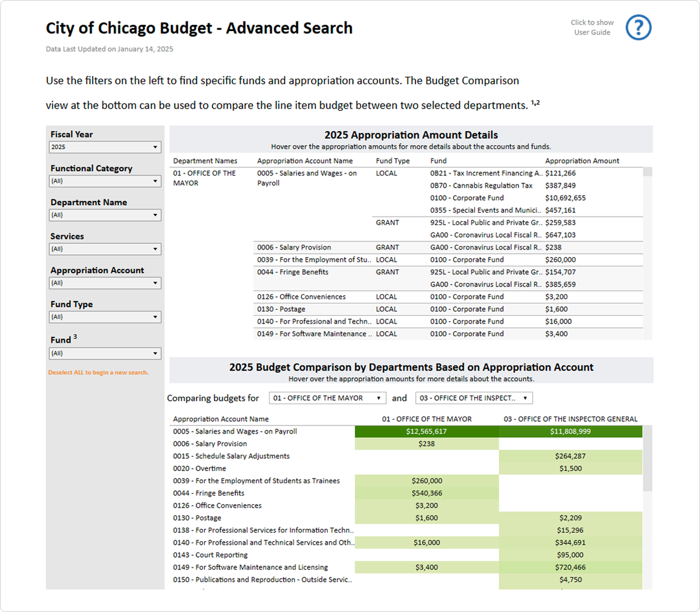Click the upper table's 'Appropriation Account Name' header

point(305,161)
